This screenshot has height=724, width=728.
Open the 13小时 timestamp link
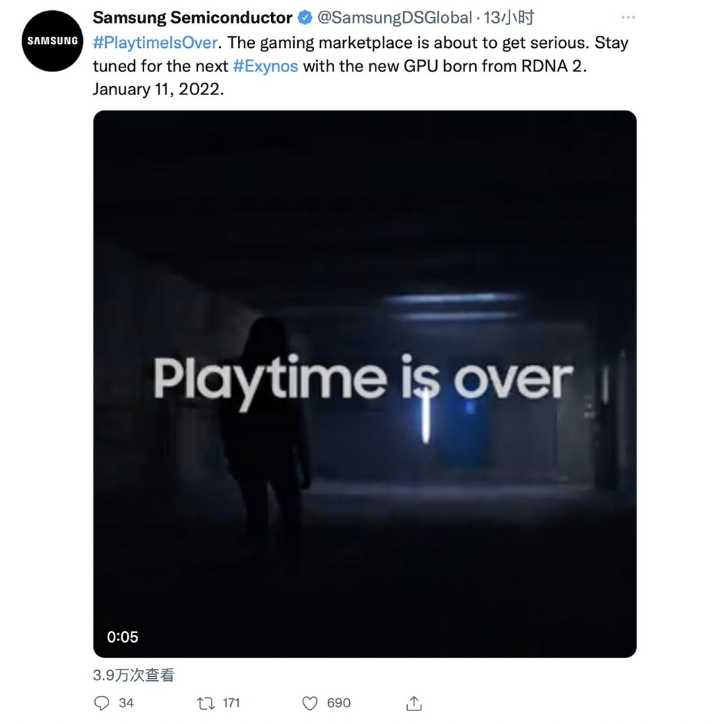509,18
